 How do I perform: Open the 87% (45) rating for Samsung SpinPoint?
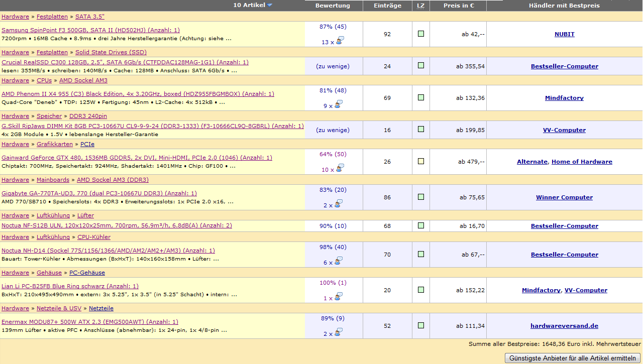click(333, 27)
